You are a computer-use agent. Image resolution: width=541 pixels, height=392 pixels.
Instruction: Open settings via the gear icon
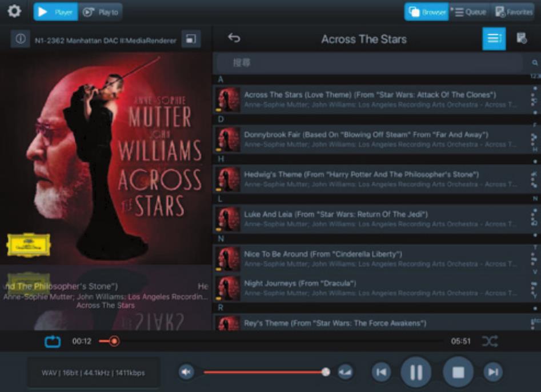(14, 11)
